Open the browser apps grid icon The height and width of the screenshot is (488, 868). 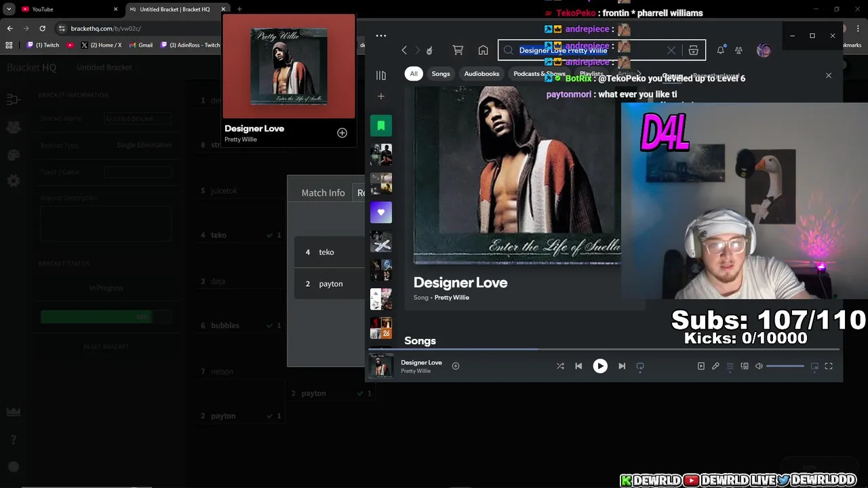[x=9, y=45]
